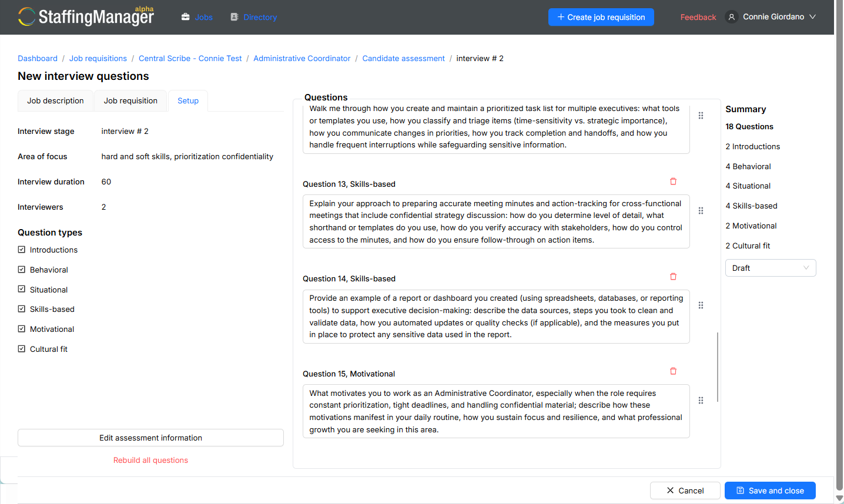Click the save disk icon in Save and close
This screenshot has height=504, width=844.
click(741, 490)
